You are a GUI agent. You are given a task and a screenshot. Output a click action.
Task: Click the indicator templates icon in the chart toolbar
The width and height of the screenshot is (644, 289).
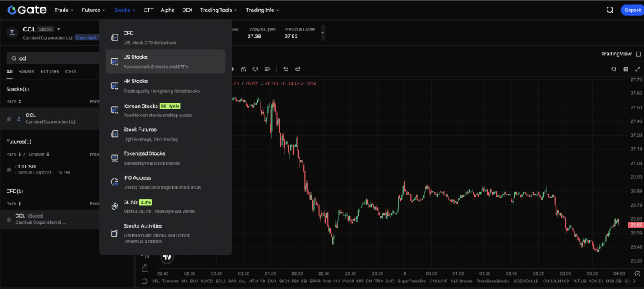point(243,69)
